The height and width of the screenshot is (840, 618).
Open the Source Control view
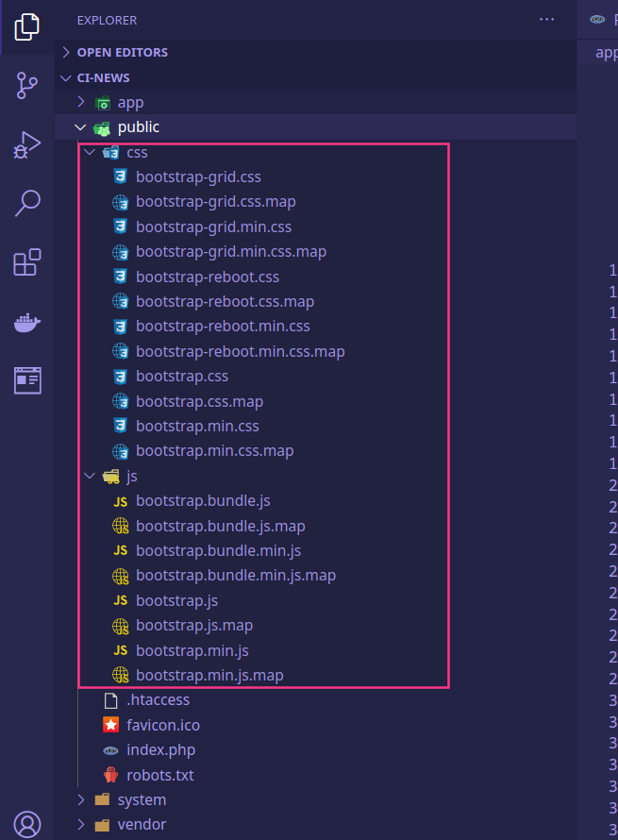click(x=26, y=86)
